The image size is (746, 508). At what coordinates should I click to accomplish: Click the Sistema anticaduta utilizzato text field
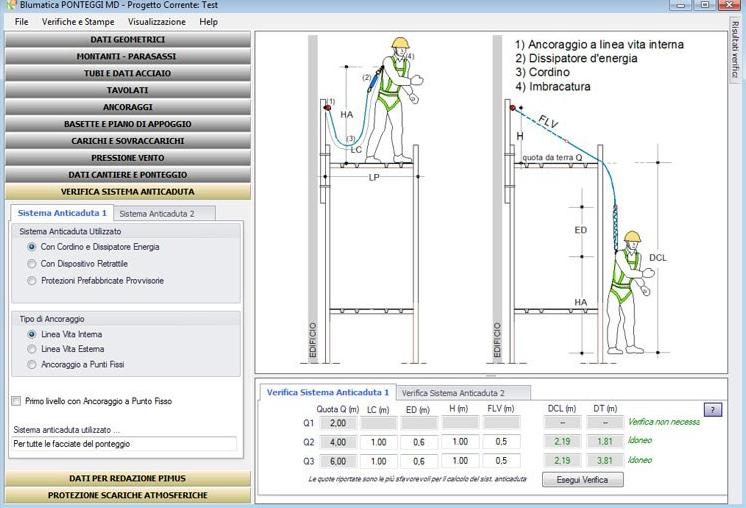pos(124,443)
